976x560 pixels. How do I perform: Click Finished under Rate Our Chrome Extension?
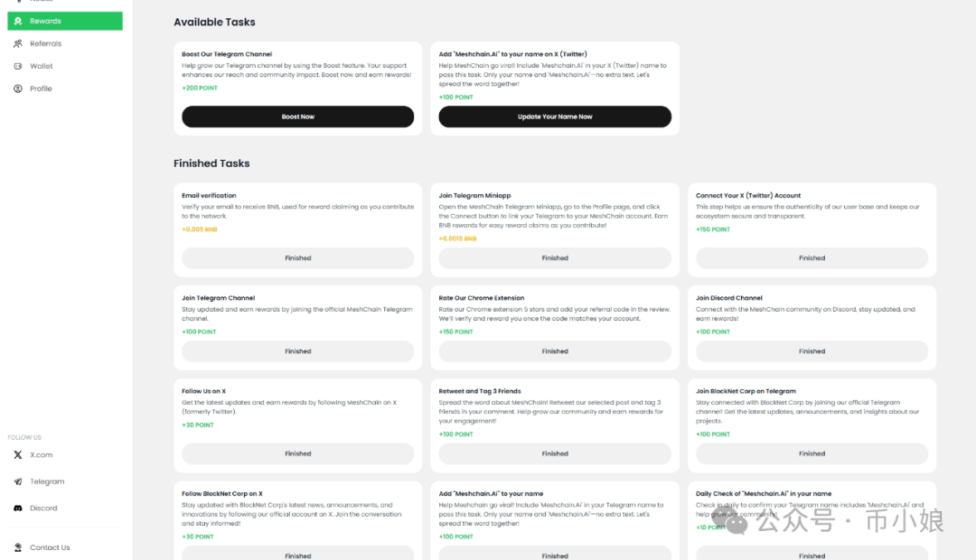(x=555, y=351)
